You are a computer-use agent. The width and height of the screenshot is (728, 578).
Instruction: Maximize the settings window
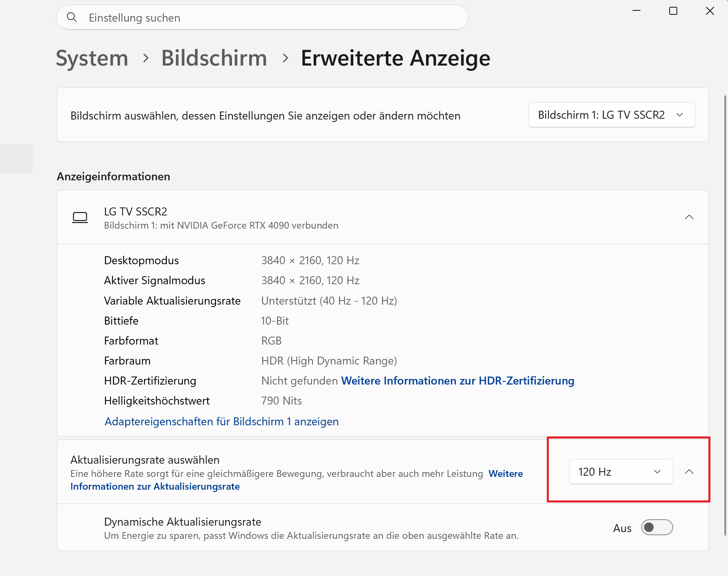point(673,11)
